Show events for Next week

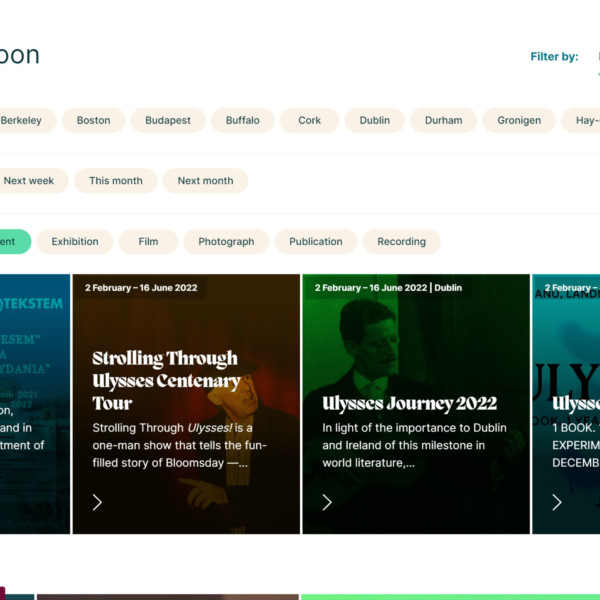(x=29, y=181)
